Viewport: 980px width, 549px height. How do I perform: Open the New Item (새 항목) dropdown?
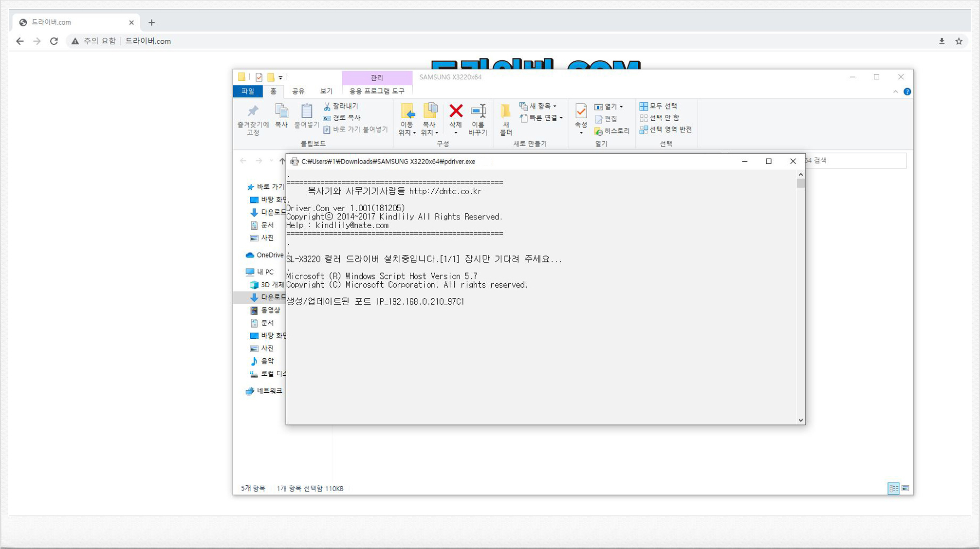tap(538, 106)
